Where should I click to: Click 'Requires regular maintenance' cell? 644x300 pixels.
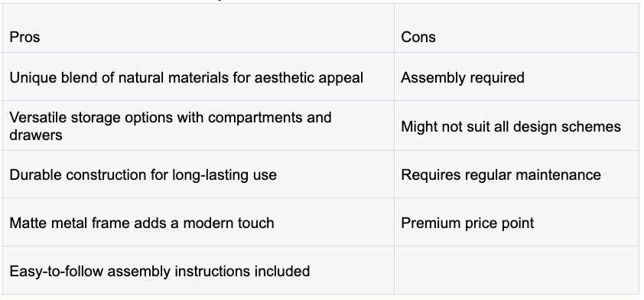517,174
